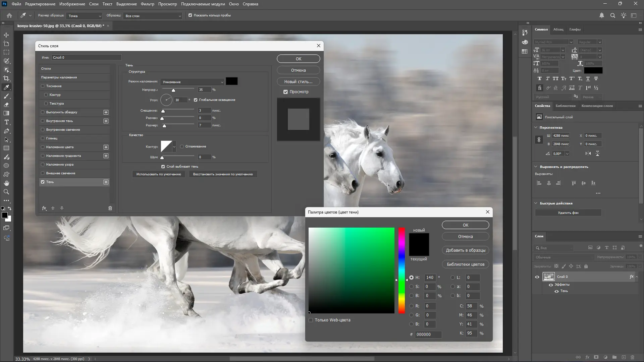Select the Crop tool
The height and width of the screenshot is (362, 644).
6,78
